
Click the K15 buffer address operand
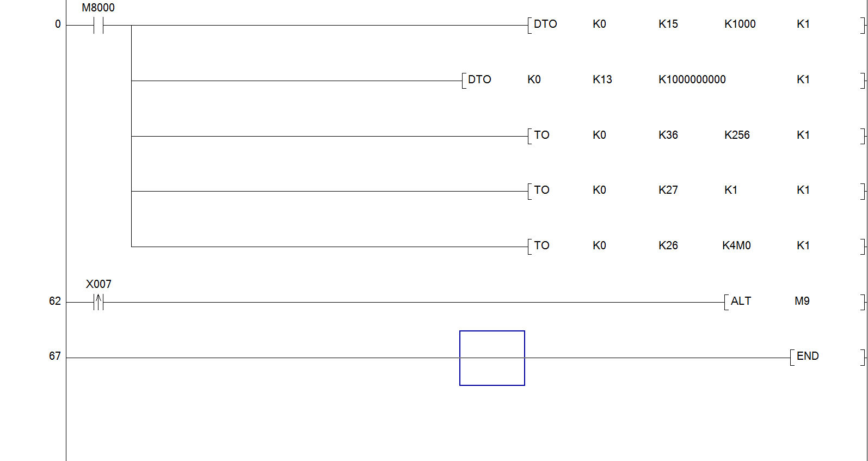tap(668, 24)
